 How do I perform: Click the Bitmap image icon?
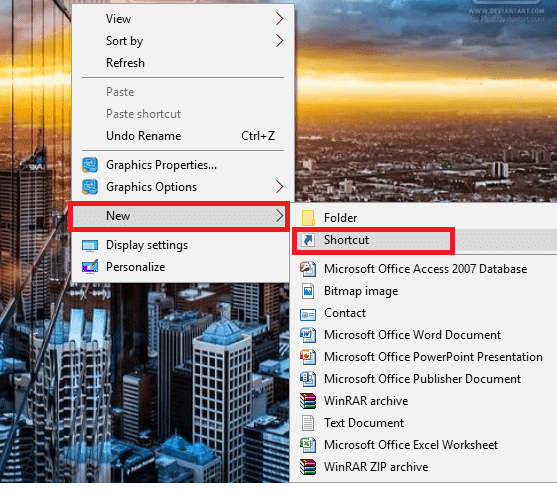(308, 291)
